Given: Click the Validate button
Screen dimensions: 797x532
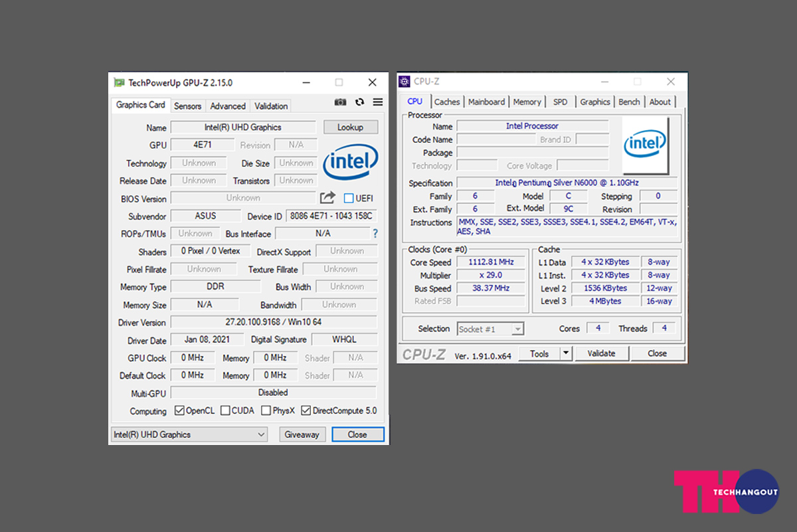Looking at the screenshot, I should point(602,354).
